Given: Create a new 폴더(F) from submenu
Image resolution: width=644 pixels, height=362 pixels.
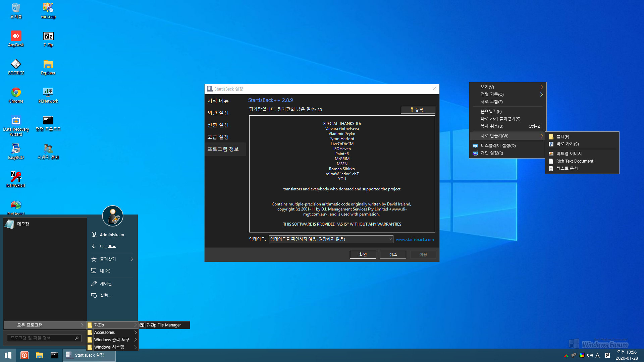Looking at the screenshot, I should [582, 136].
